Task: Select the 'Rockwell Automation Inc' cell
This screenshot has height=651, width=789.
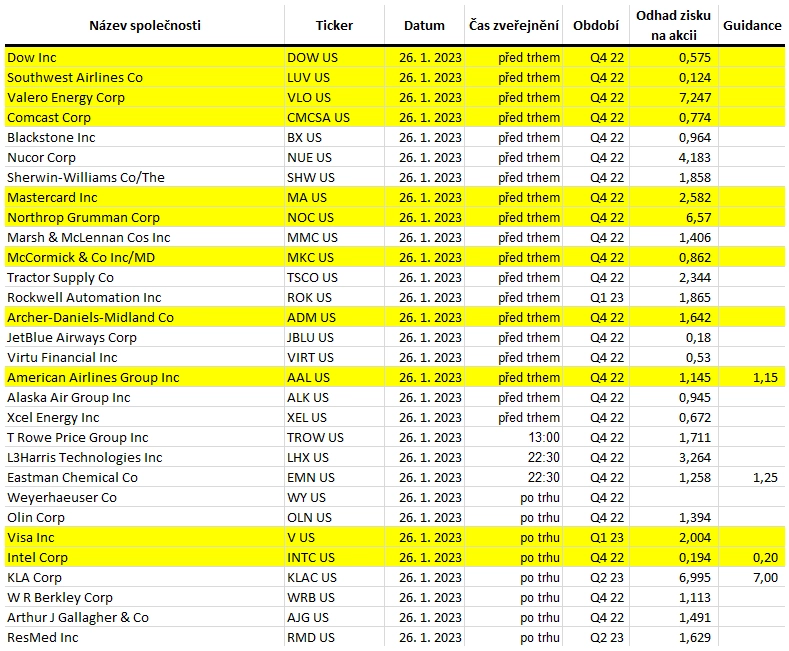Action: click(144, 297)
